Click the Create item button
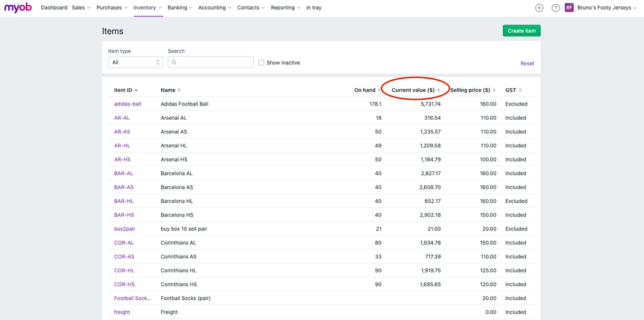 click(x=521, y=31)
